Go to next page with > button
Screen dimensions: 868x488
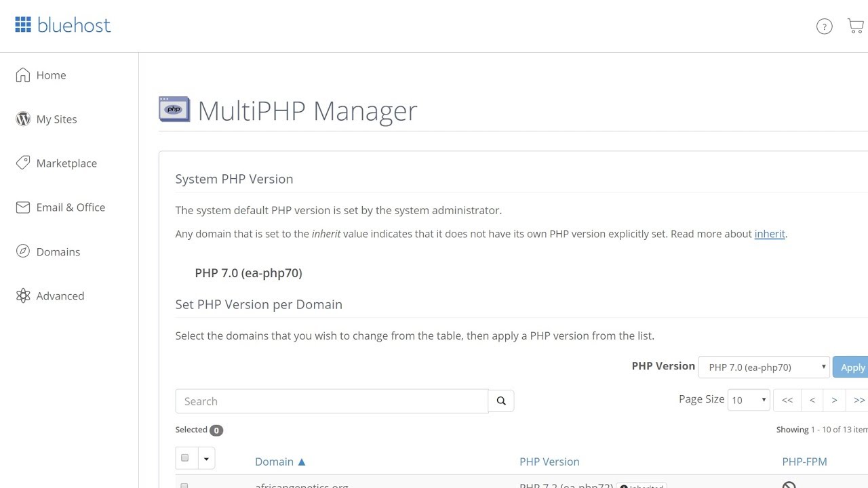(x=835, y=400)
